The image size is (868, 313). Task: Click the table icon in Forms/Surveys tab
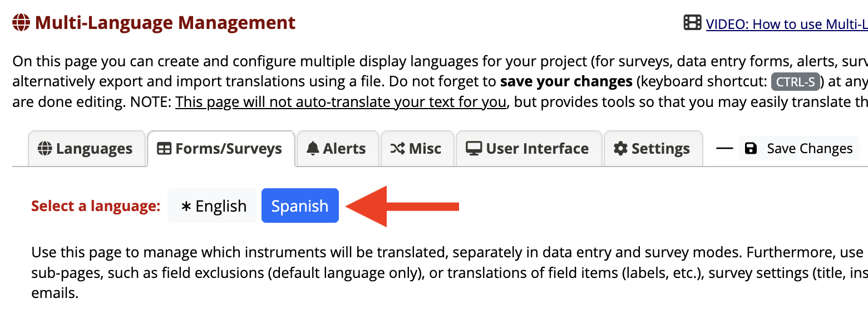(164, 149)
